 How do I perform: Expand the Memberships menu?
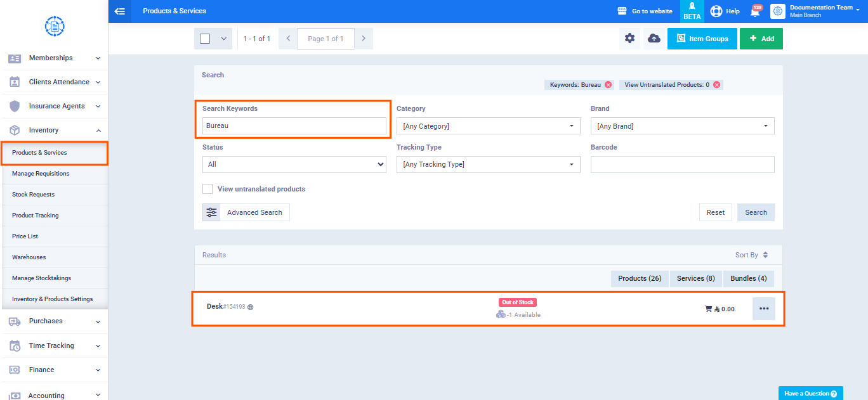coord(98,58)
